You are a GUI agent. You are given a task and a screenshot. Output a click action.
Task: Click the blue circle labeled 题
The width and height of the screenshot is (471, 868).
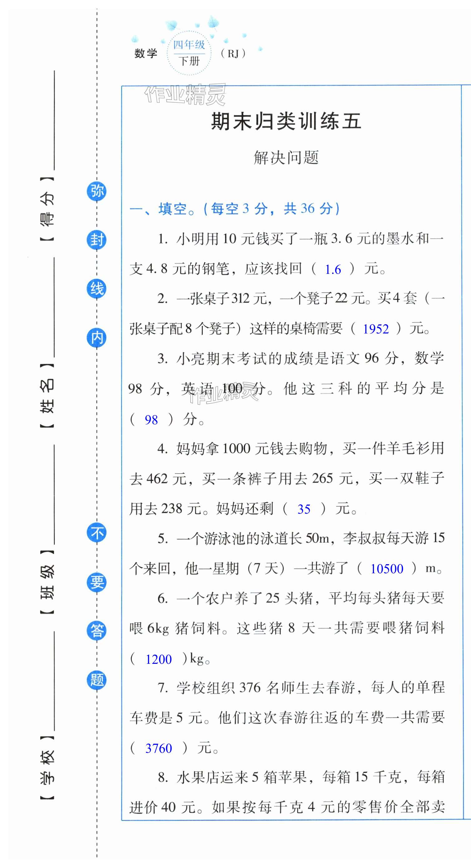point(97,680)
